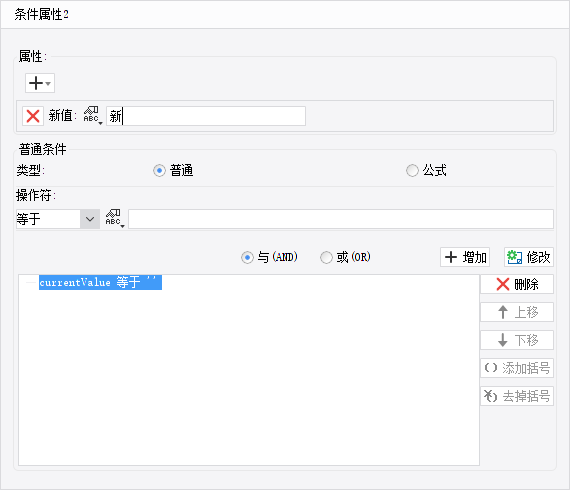Select the 公式 type radio button
This screenshot has height=490, width=570.
coord(412,170)
